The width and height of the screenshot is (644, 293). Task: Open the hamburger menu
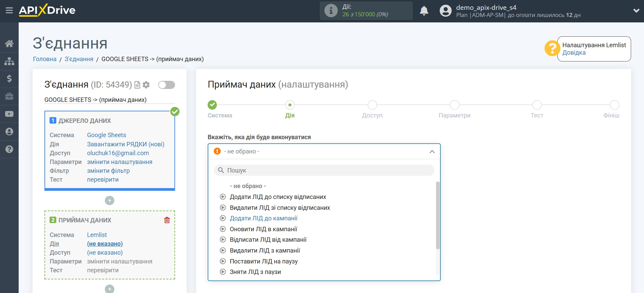[x=9, y=11]
